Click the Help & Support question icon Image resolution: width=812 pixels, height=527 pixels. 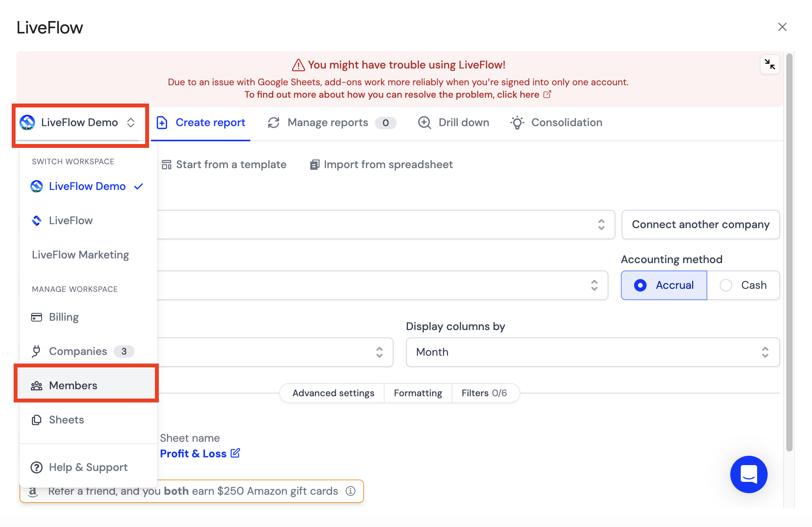37,467
